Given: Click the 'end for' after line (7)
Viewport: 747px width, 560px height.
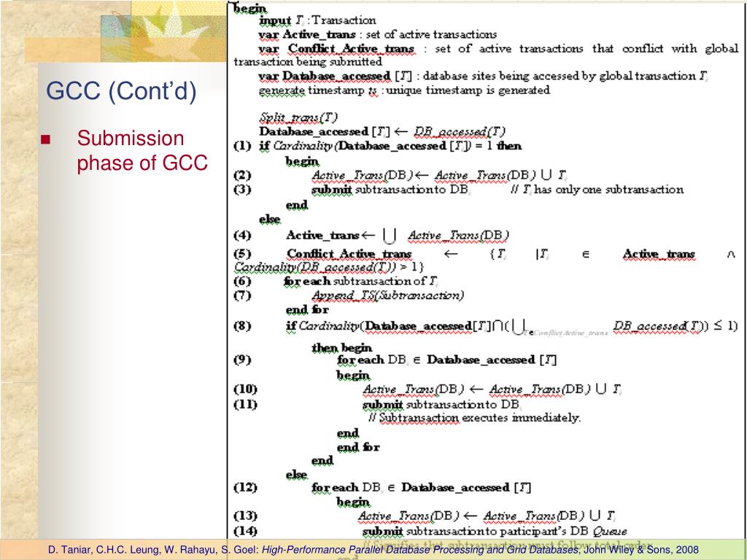Looking at the screenshot, I should tap(307, 310).
